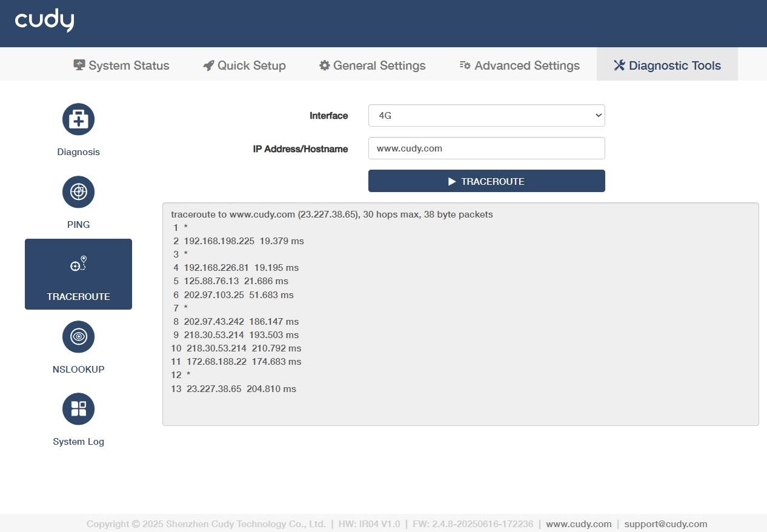Click play triangle on TRACEROUTE button

(x=452, y=181)
